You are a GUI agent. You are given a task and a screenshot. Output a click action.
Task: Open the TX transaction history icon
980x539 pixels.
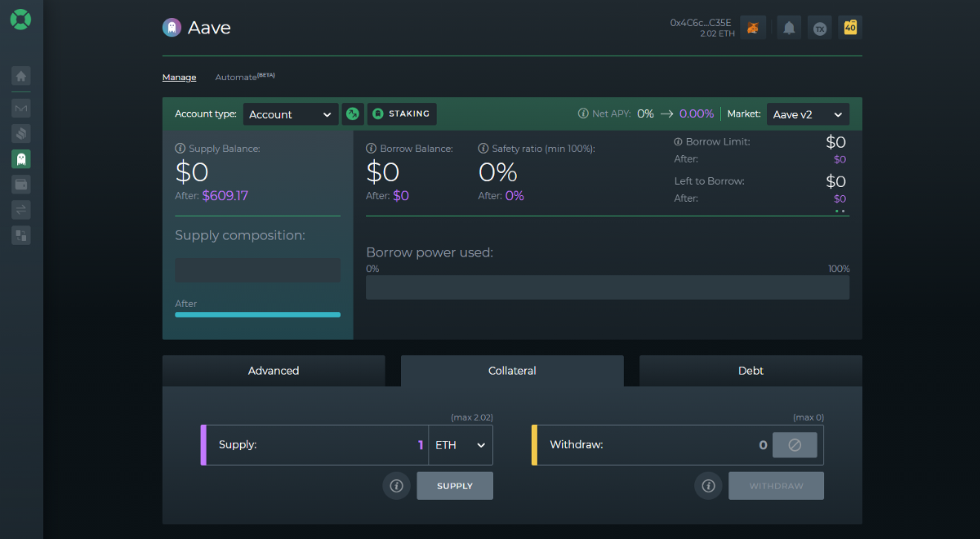click(820, 28)
